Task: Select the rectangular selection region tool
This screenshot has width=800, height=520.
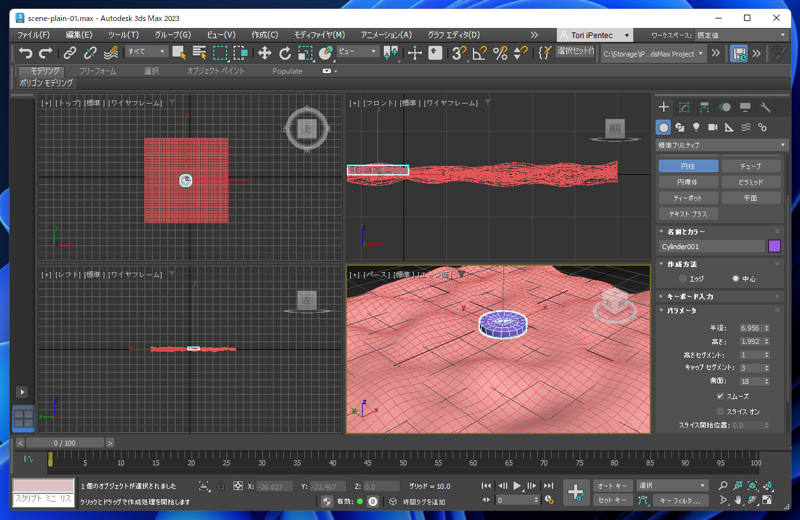Action: pos(220,53)
